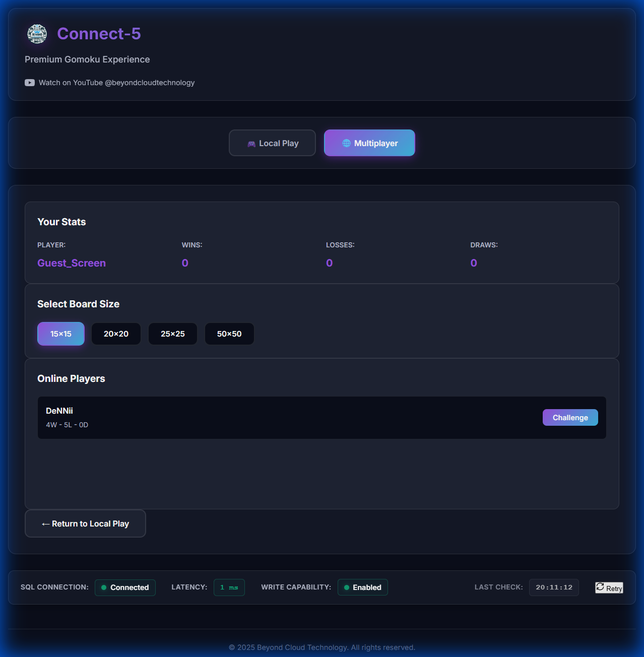644x657 pixels.
Task: Select the 20×20 board size
Action: click(116, 334)
